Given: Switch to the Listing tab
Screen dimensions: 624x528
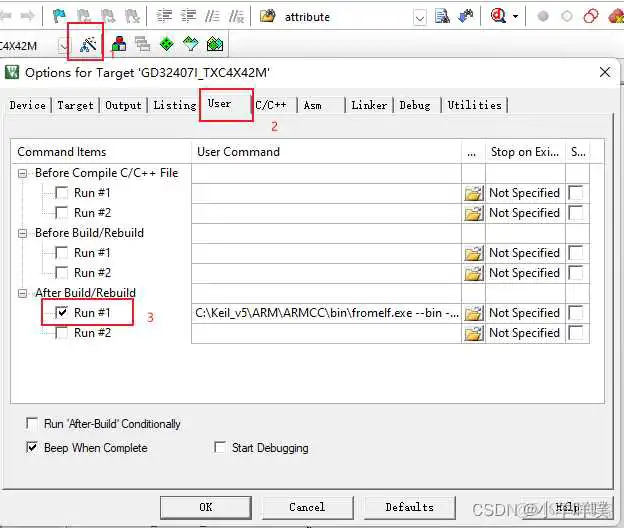Looking at the screenshot, I should coord(175,105).
